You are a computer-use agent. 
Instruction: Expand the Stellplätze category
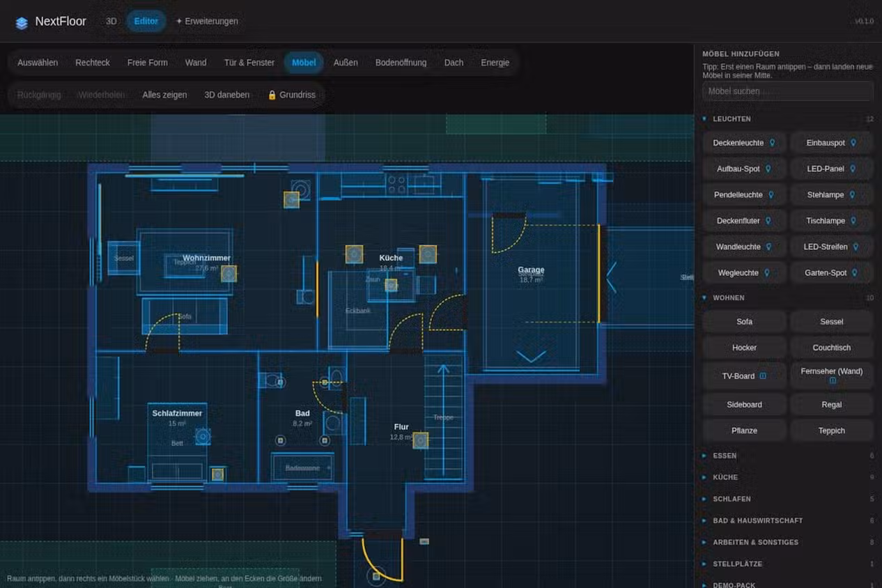[787, 564]
